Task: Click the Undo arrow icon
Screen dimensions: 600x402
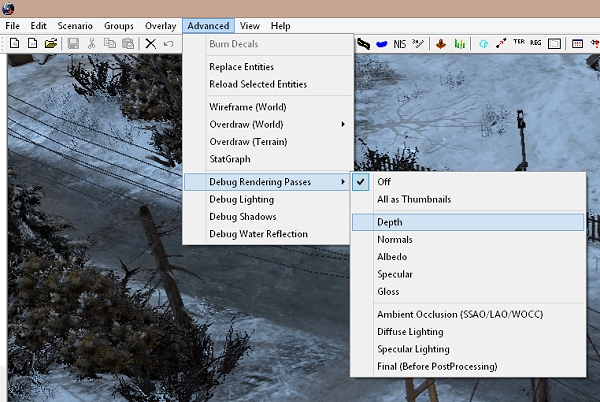Action: [x=168, y=44]
